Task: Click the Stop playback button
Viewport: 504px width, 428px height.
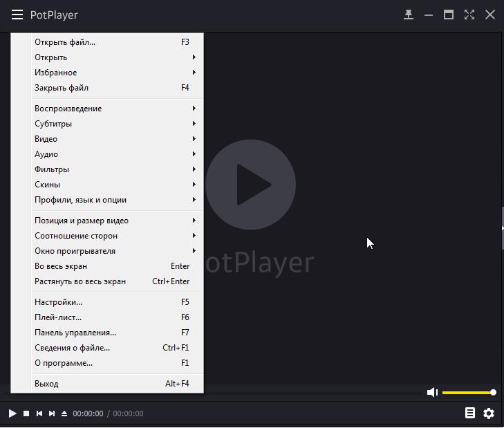Action: [26, 413]
